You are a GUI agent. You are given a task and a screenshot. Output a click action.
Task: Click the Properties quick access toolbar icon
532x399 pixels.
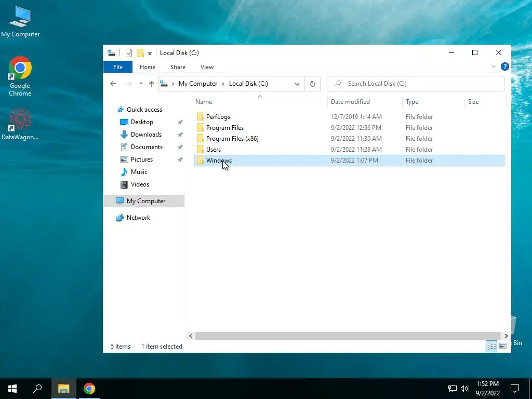129,53
